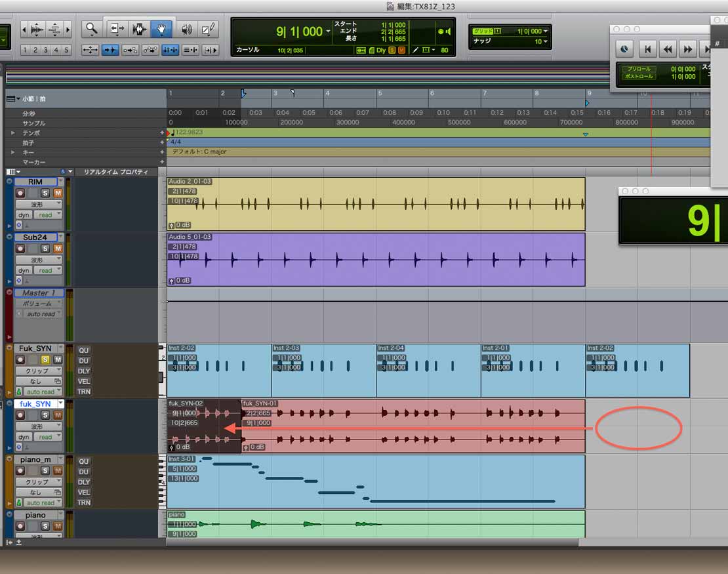
Task: Click the Audio 5_01-03 clip 0 dB gain badge
Action: point(180,281)
